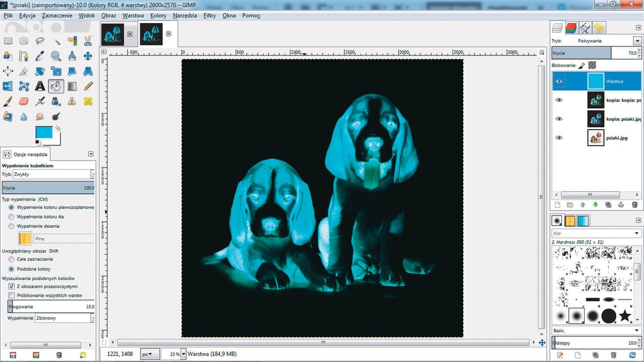Select the Measure compass tool
The width and height of the screenshot is (644, 362).
72,56
